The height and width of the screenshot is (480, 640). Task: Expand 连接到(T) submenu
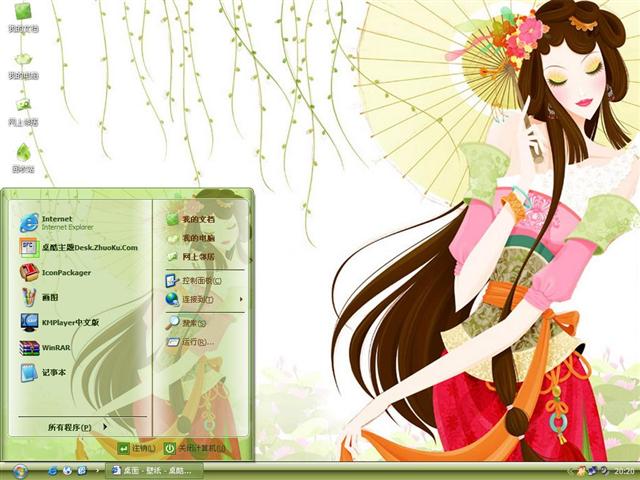(x=204, y=299)
